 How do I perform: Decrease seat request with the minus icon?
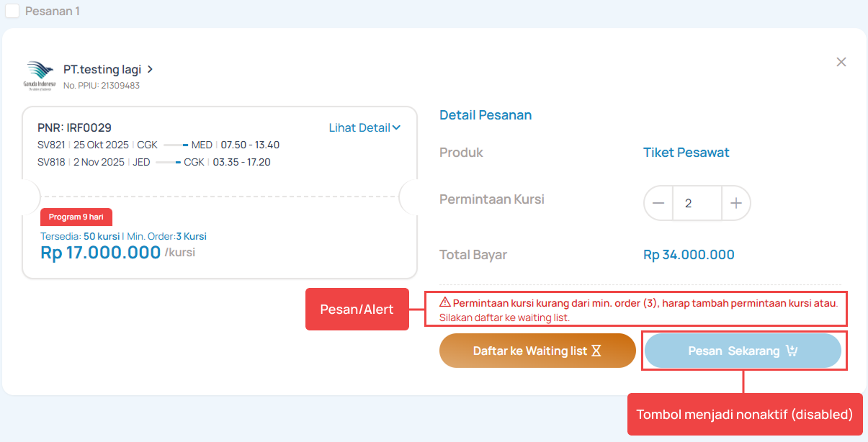tap(658, 204)
